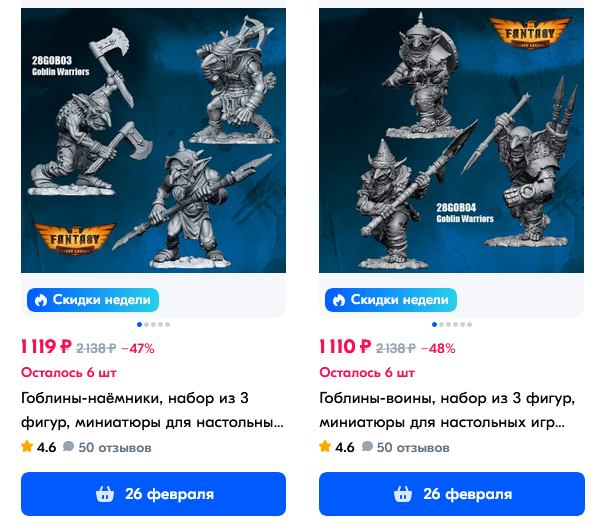
Task: Open the 28GOB04 Goblin Warriors product image
Action: tap(451, 140)
